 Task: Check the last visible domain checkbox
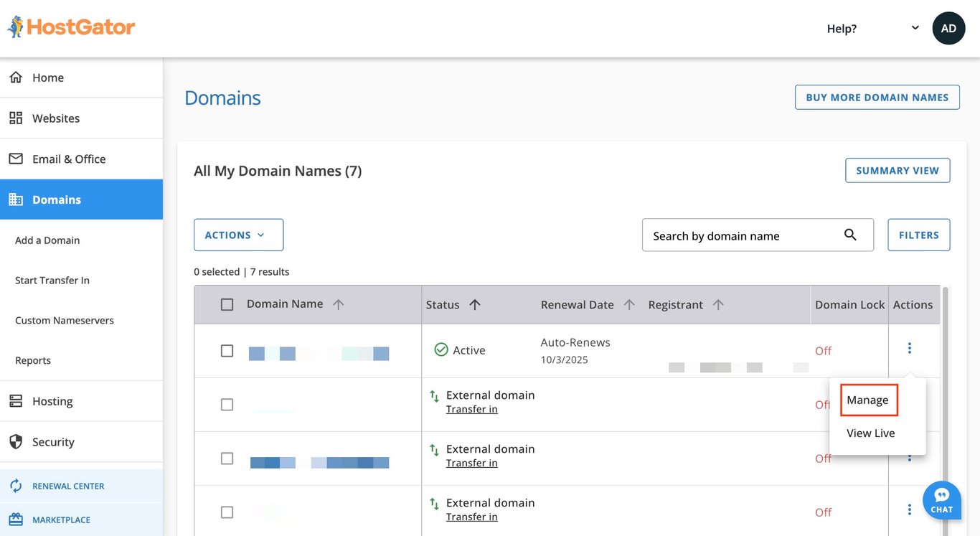tap(227, 512)
